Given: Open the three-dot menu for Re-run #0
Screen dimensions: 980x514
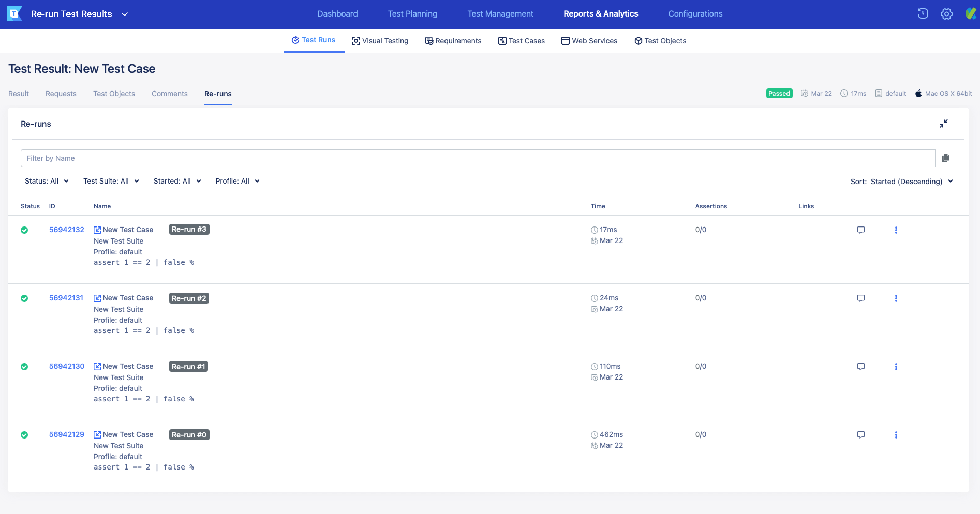Looking at the screenshot, I should [x=897, y=435].
